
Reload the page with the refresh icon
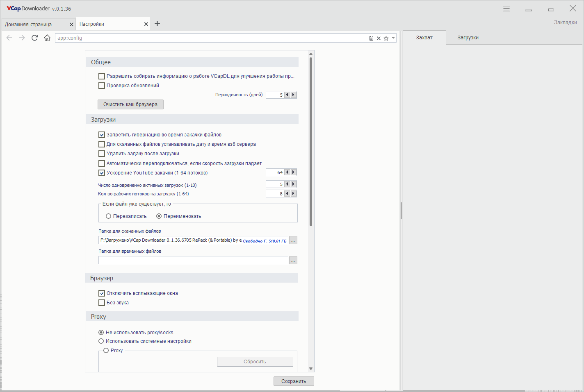[x=35, y=38]
